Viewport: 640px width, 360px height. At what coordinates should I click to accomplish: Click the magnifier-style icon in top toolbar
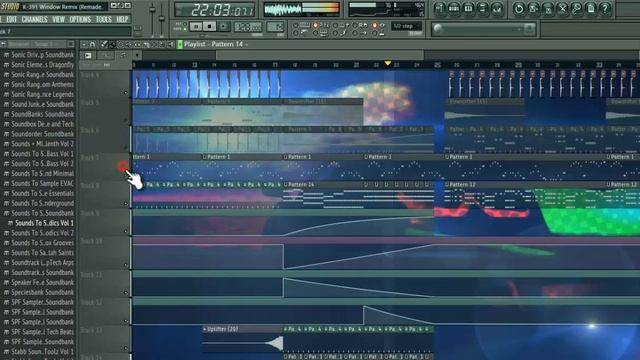pos(576,9)
